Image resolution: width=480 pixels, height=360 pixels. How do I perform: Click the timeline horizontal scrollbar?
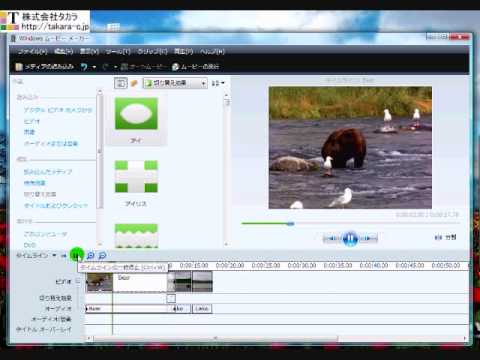tap(216, 338)
